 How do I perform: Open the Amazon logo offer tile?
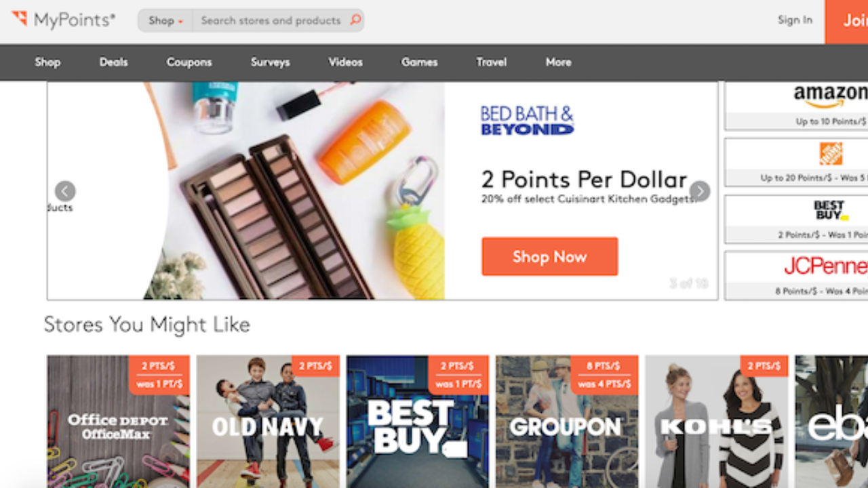pos(796,106)
